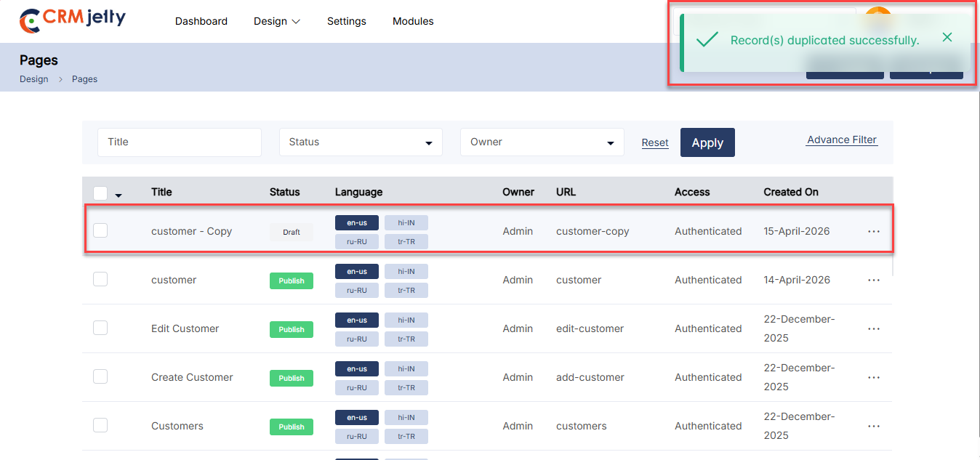
Task: Open three-dot menu for Customers row
Action: (x=873, y=426)
